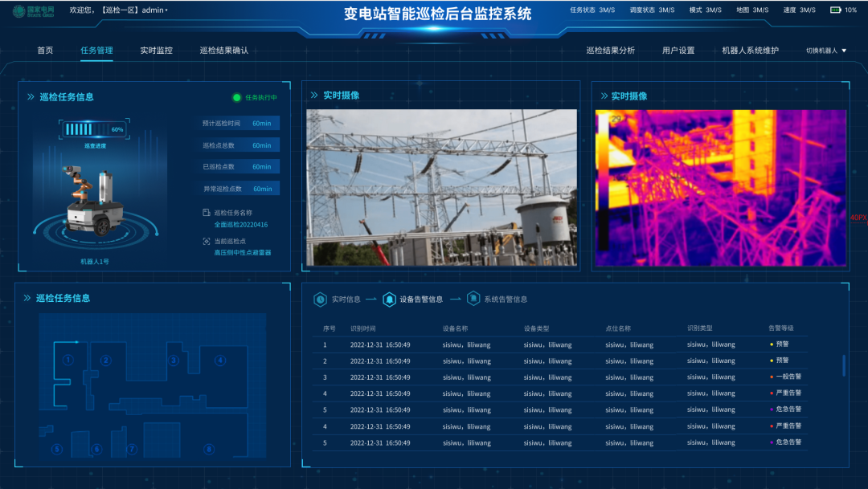Click the alarm table vertical scrollbar

(843, 365)
